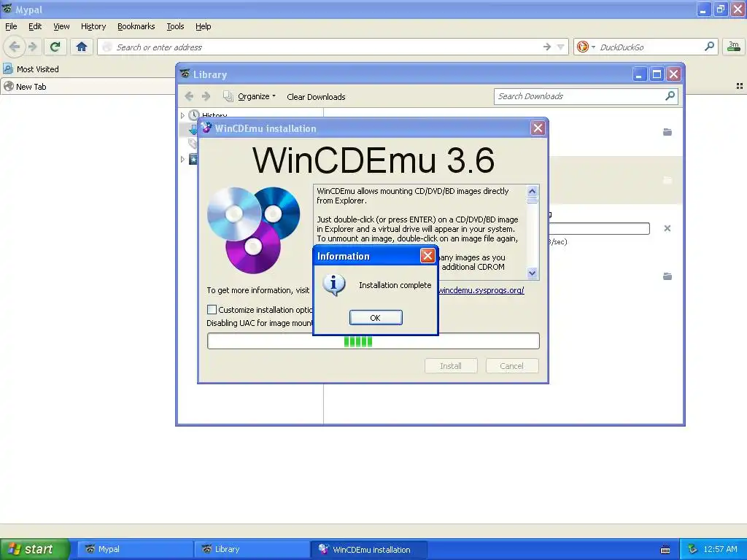Open the downloads indicator showing 3m
The height and width of the screenshot is (560, 747).
point(734,47)
